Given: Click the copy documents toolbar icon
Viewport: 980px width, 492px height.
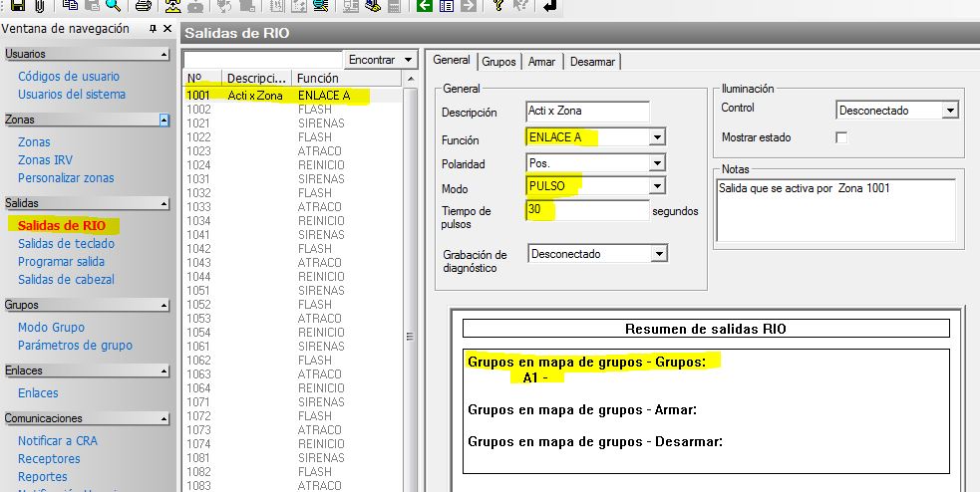Looking at the screenshot, I should click(x=70, y=6).
